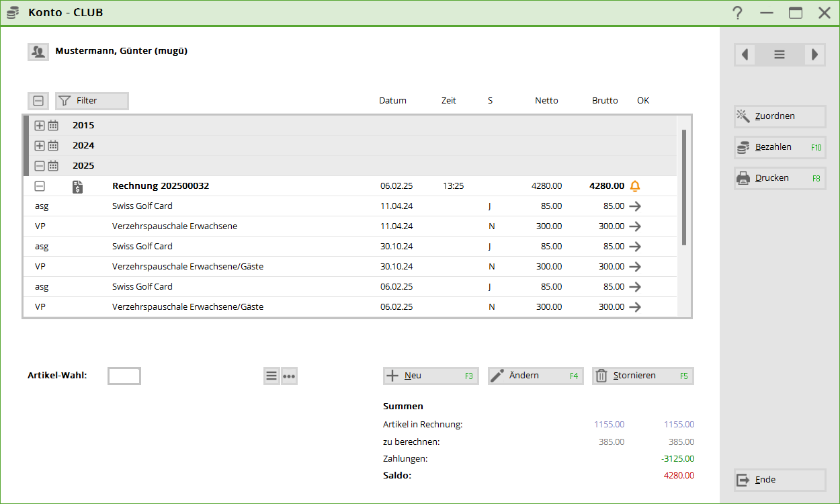The width and height of the screenshot is (840, 504).
Task: Click the arrow on Verzehrspauschale Erwachsene row
Action: click(x=635, y=226)
